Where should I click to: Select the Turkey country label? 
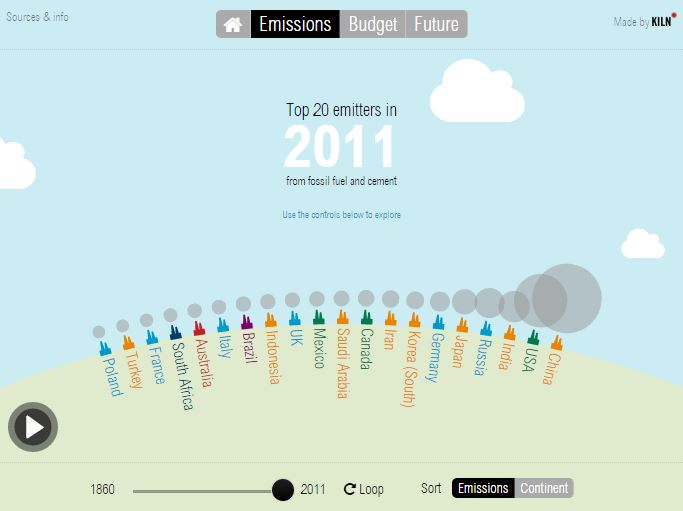point(134,369)
